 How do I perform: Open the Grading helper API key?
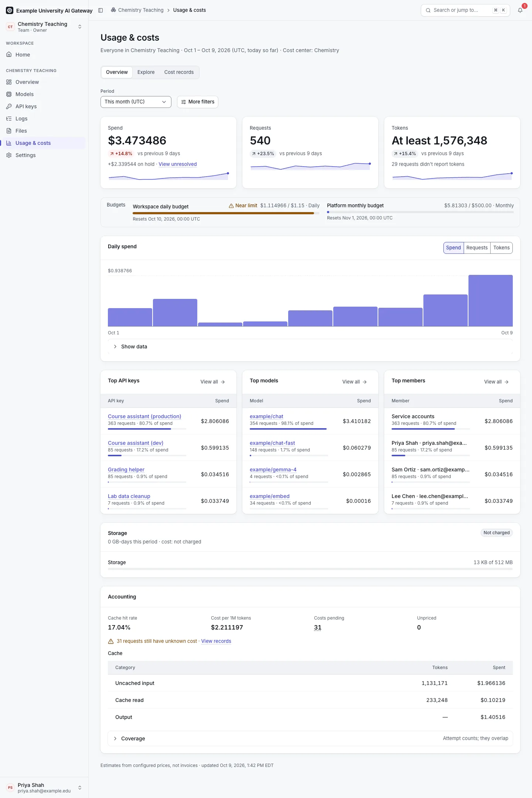pos(126,470)
